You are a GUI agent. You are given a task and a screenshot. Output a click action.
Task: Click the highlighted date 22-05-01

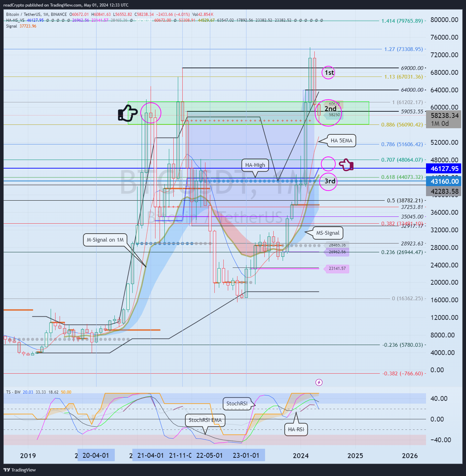click(210, 455)
